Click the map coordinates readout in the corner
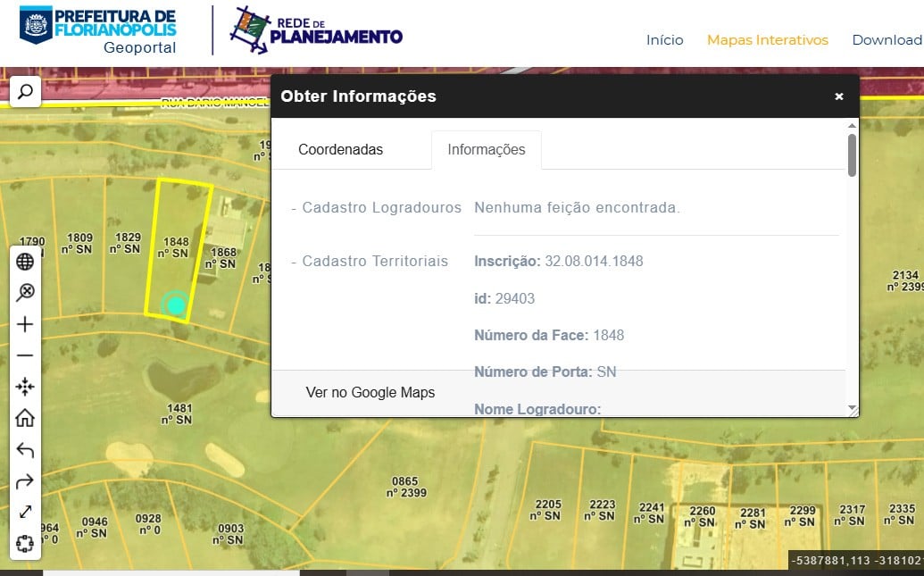This screenshot has height=576, width=924. (x=856, y=560)
